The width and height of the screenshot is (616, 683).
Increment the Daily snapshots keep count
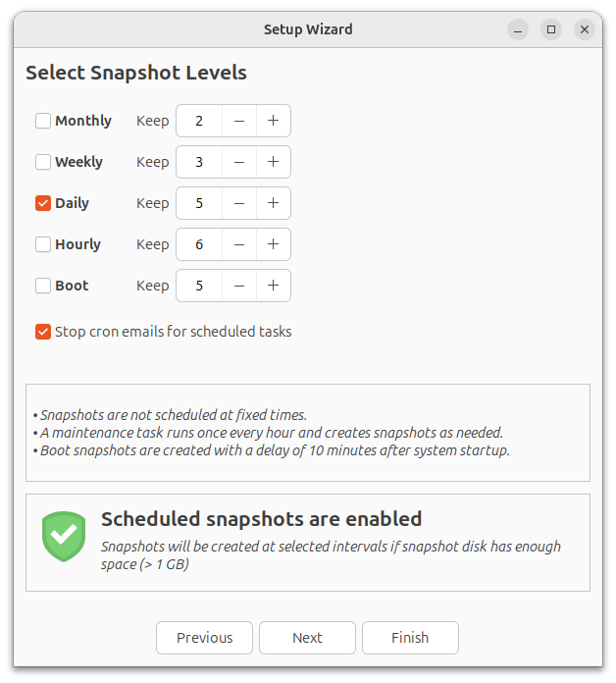click(273, 203)
